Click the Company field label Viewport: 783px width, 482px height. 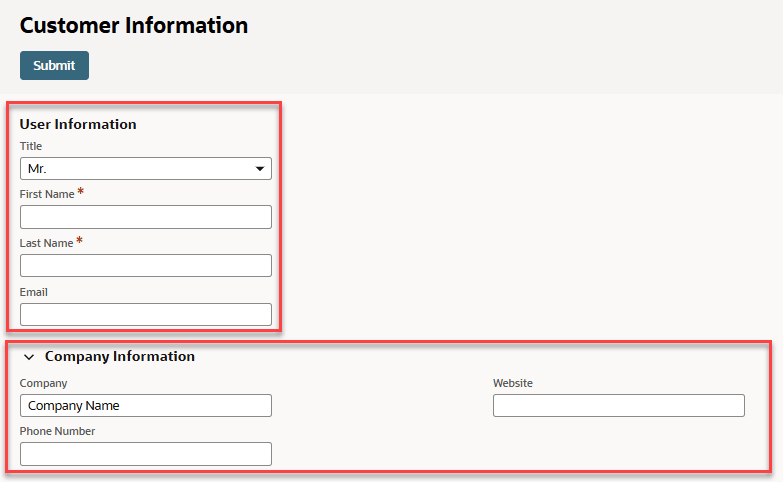pyautogui.click(x=43, y=383)
